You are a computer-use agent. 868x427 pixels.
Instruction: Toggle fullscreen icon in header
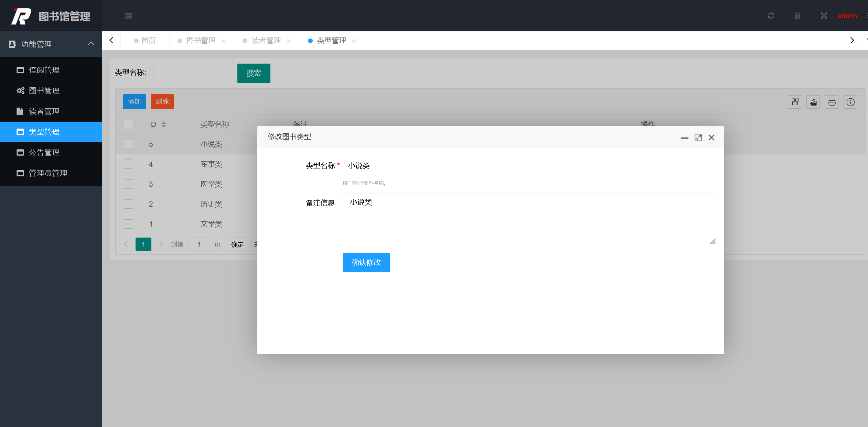click(824, 16)
